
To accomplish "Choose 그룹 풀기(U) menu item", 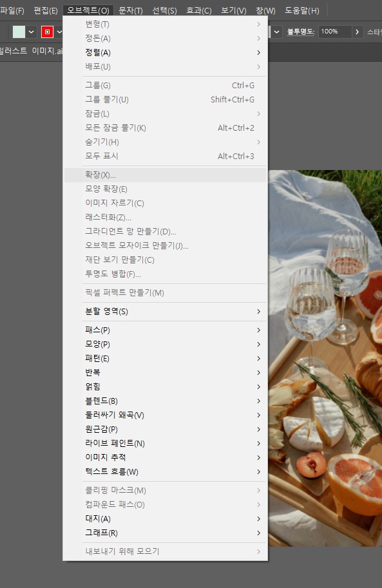I will click(165, 100).
